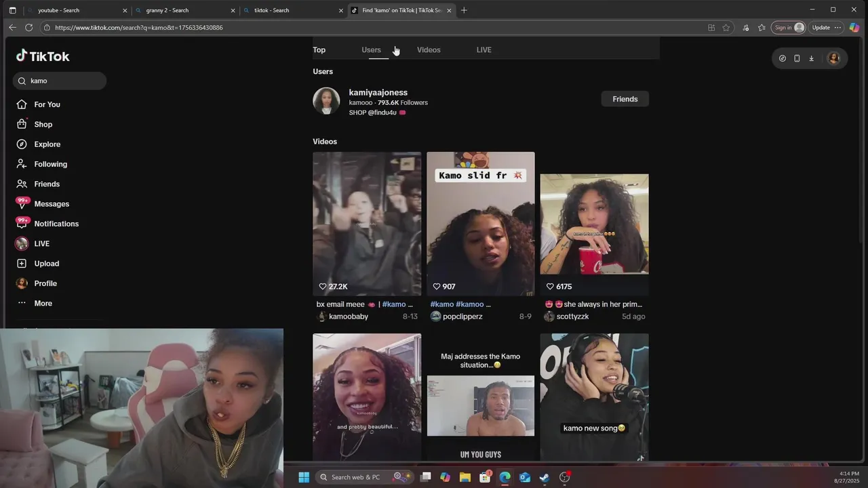The width and height of the screenshot is (868, 488).
Task: Click the browser address bar URL
Action: (138, 28)
